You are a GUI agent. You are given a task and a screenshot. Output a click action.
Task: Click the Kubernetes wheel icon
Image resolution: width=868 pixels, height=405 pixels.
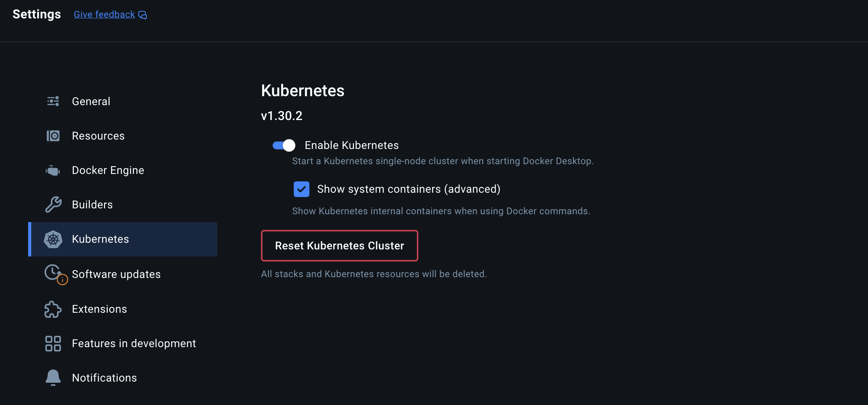[53, 239]
